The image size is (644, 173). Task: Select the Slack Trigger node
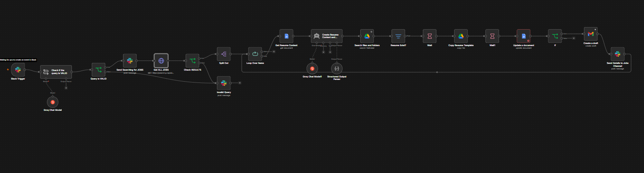pyautogui.click(x=18, y=70)
